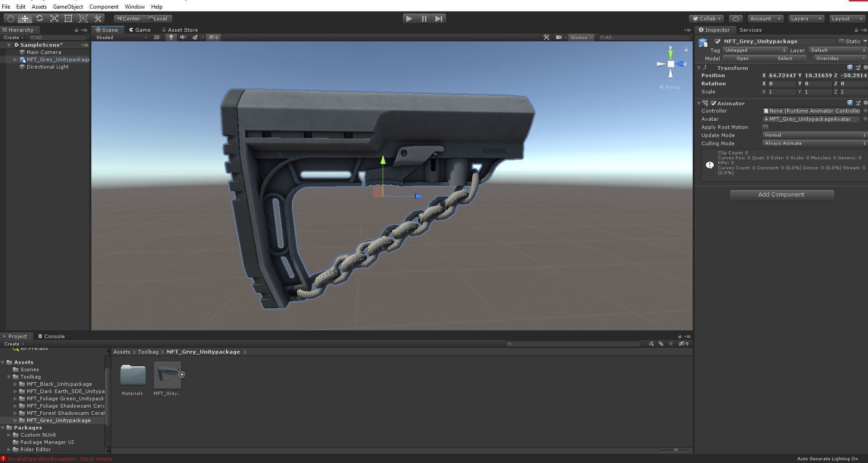The height and width of the screenshot is (463, 868).
Task: Open Transform component help reference
Action: 850,68
